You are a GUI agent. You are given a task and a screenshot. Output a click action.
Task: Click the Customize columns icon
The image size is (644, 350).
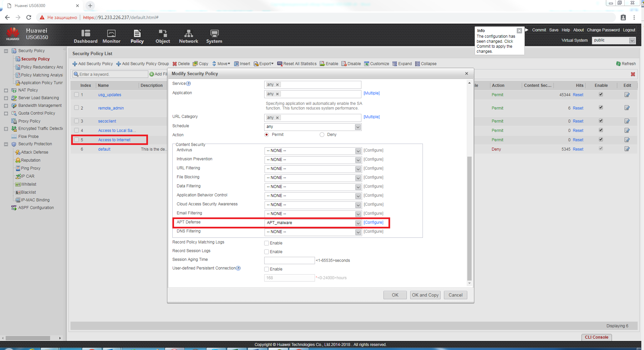click(367, 64)
